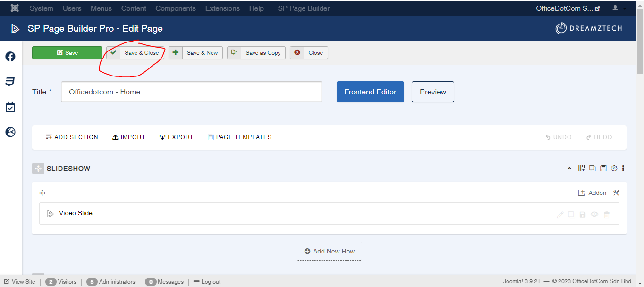The width and height of the screenshot is (644, 287).
Task: Click the calendar check sidebar icon
Action: [10, 107]
